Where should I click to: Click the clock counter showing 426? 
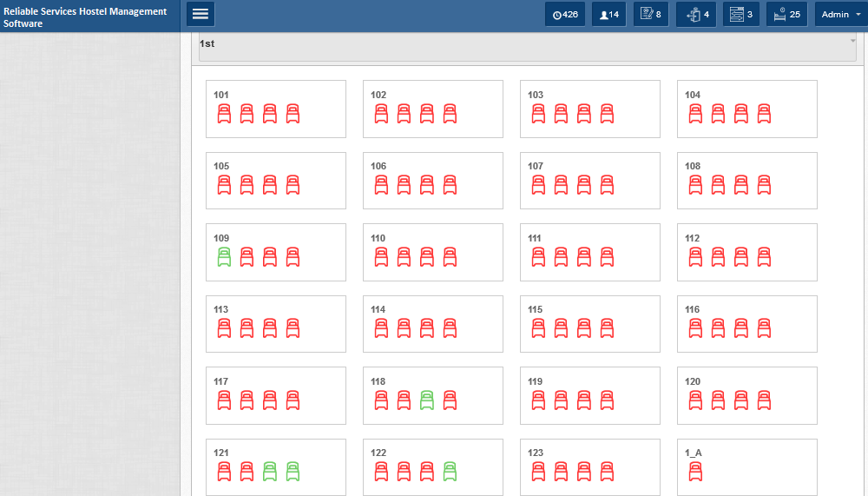[x=565, y=15]
